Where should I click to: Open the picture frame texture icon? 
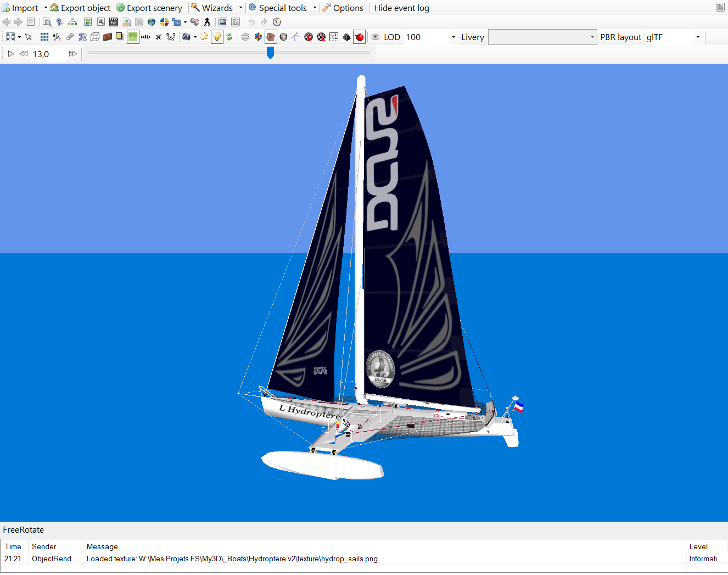point(223,22)
